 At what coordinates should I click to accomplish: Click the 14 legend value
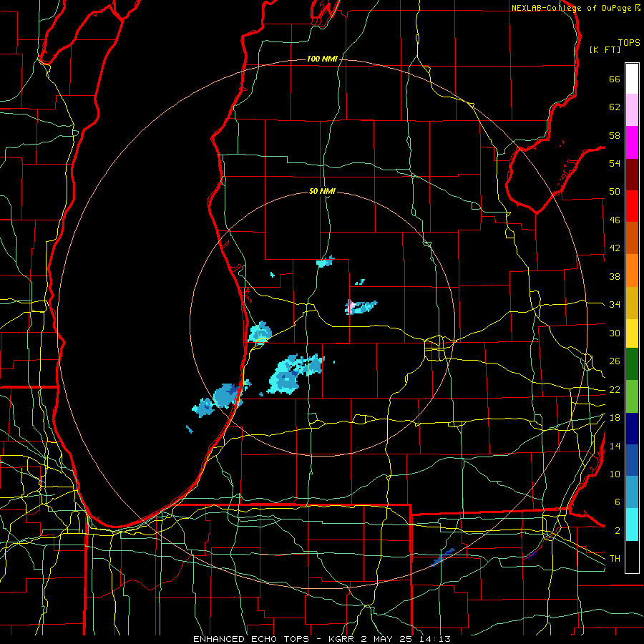click(615, 446)
